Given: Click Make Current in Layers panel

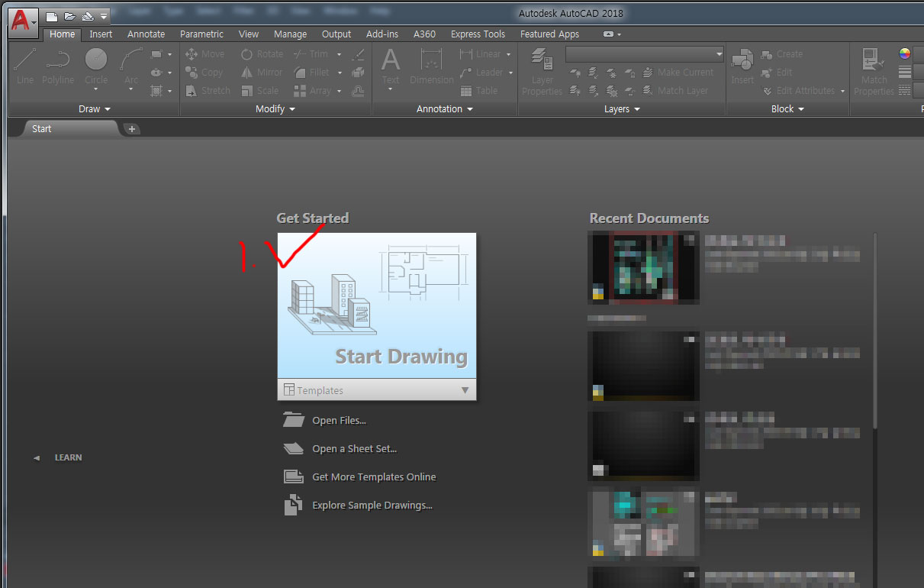Looking at the screenshot, I should click(678, 73).
